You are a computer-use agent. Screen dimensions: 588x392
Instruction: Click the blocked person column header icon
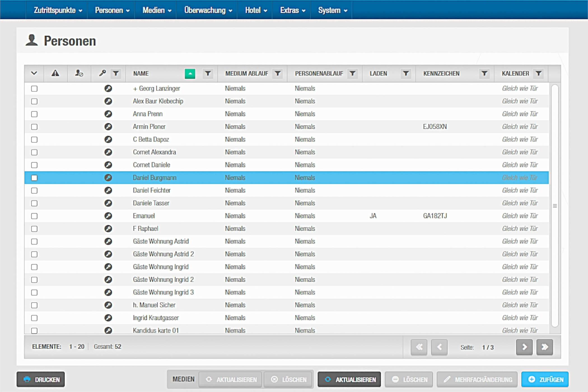pos(79,74)
